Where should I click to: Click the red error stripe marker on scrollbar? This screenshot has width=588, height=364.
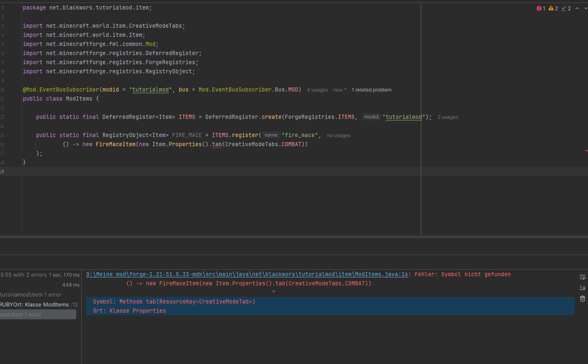point(586,151)
